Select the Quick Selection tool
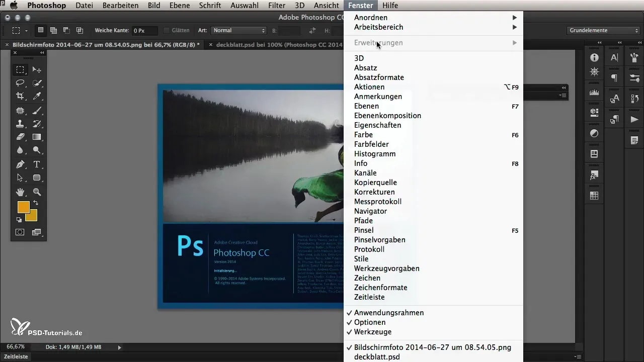Screen dimensions: 644x362 pyautogui.click(x=37, y=83)
